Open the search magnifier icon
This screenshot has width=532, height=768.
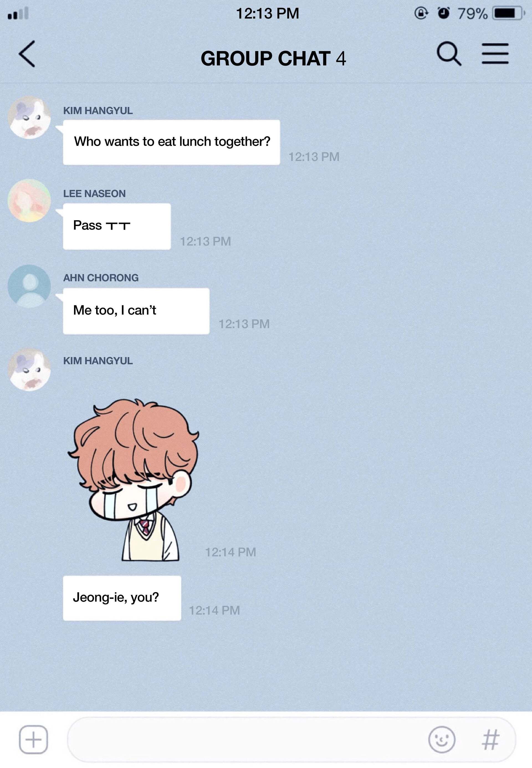click(449, 54)
